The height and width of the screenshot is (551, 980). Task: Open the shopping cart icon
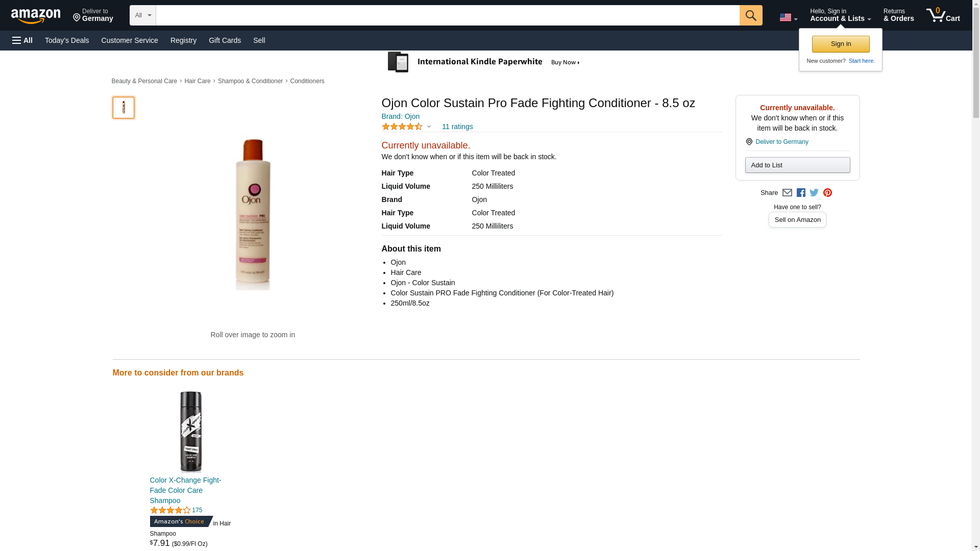click(943, 15)
